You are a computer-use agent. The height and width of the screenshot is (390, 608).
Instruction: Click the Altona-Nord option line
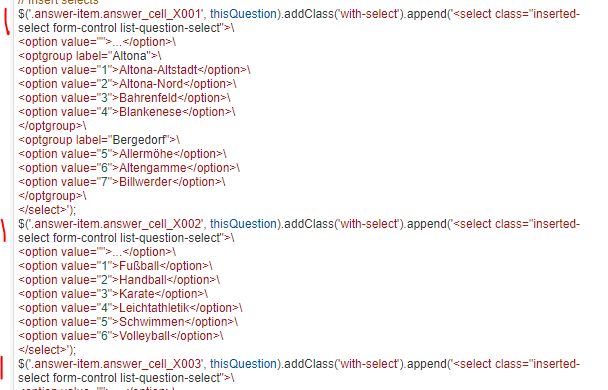(127, 84)
